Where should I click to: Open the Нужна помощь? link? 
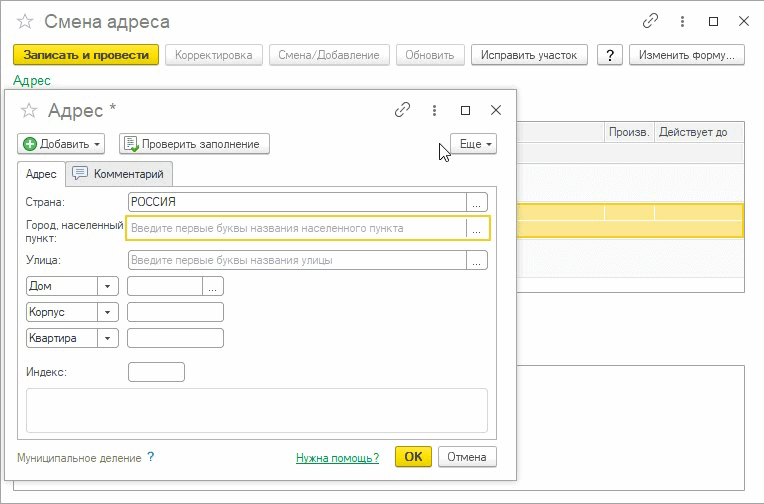[x=337, y=458]
